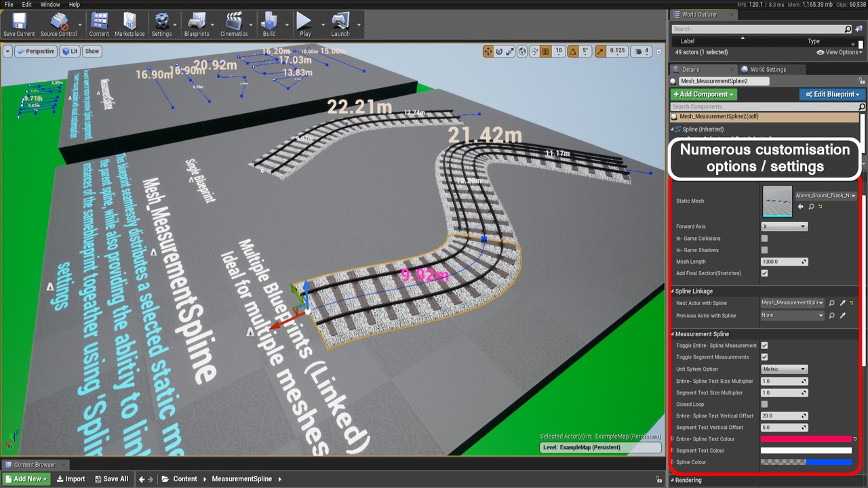868x488 pixels.
Task: Open the viewport options dropdown arrow
Action: (x=7, y=51)
